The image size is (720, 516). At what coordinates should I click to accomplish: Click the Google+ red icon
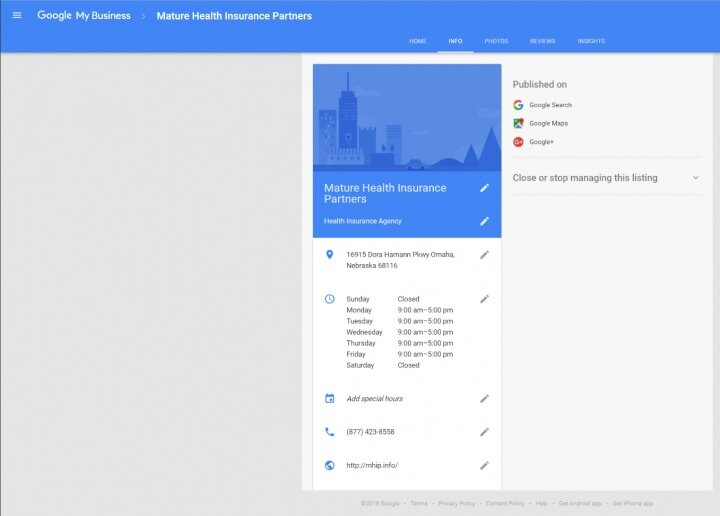518,142
